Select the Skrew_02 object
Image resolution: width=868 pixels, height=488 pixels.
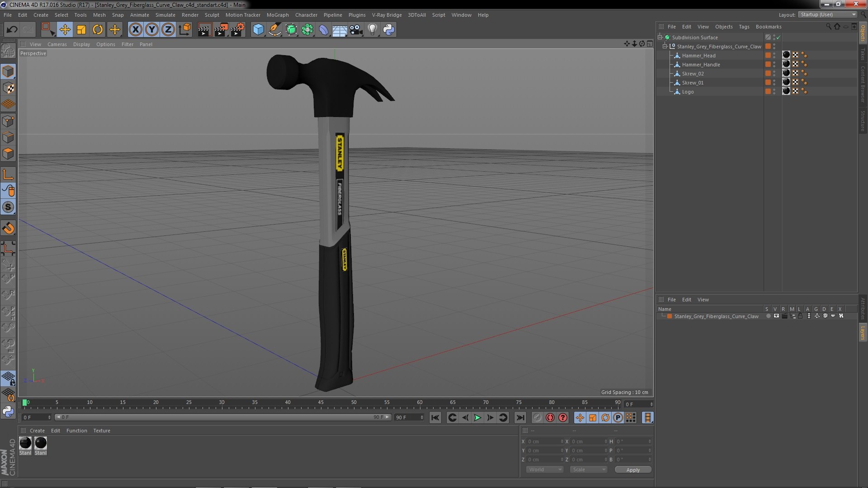693,74
